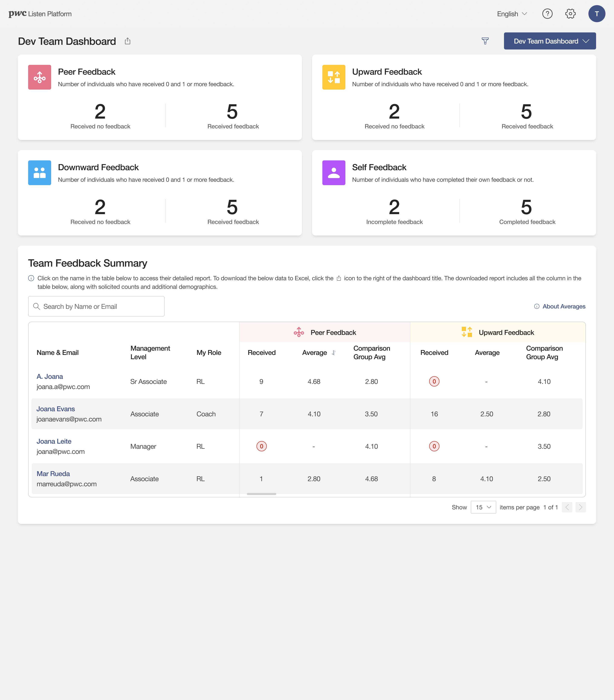
Task: Click the My Role column header
Action: click(209, 352)
